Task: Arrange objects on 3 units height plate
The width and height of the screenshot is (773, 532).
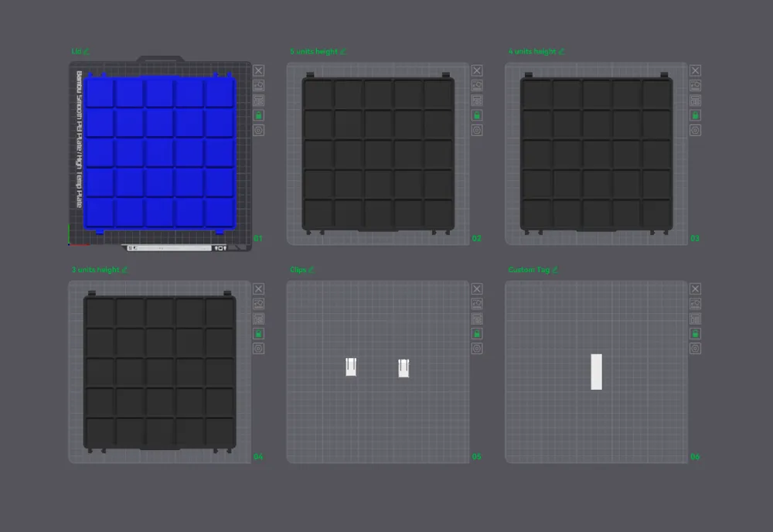Action: 258,319
